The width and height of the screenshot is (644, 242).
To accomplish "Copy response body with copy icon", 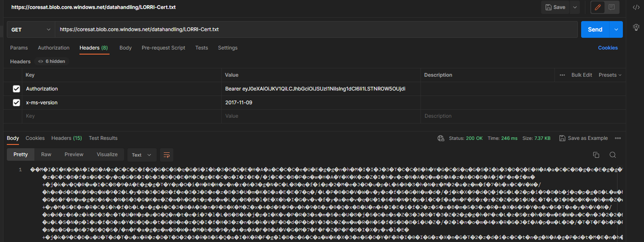I will 596,155.
